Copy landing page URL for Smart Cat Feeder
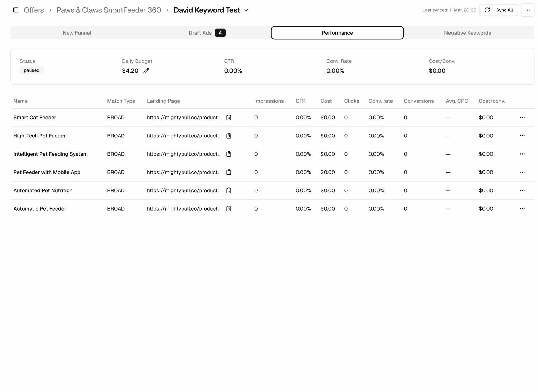Screen dimensions: 538x392 tap(229, 118)
